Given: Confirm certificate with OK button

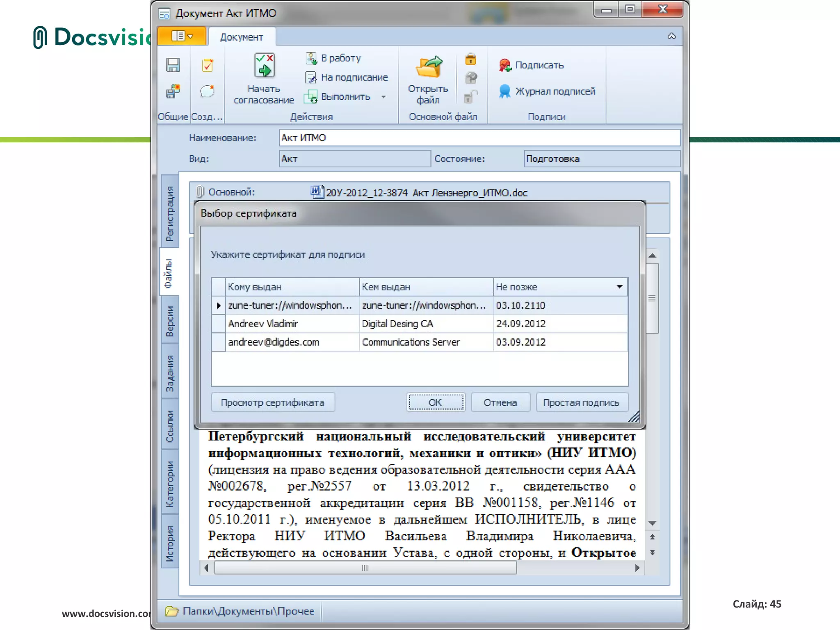Looking at the screenshot, I should (436, 402).
